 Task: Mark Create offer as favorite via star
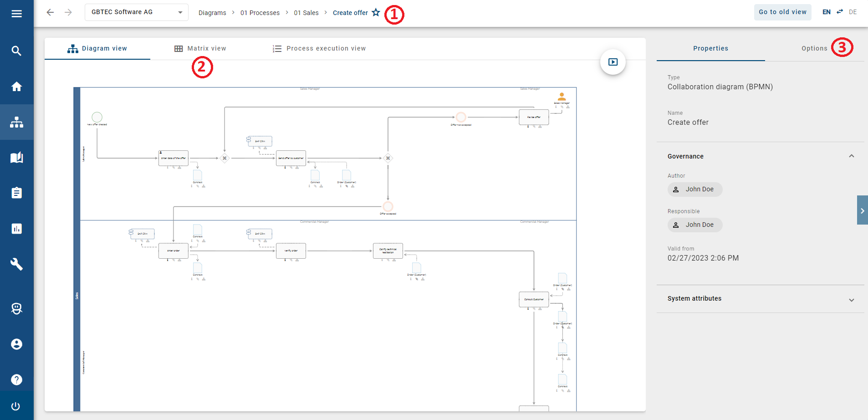pos(376,12)
